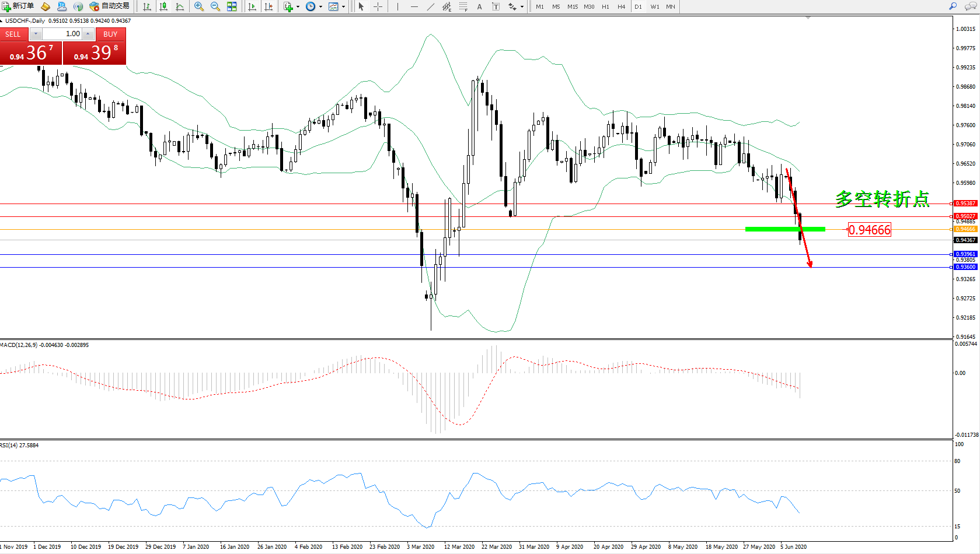
Task: Enable the chart shift icon
Action: (268, 6)
